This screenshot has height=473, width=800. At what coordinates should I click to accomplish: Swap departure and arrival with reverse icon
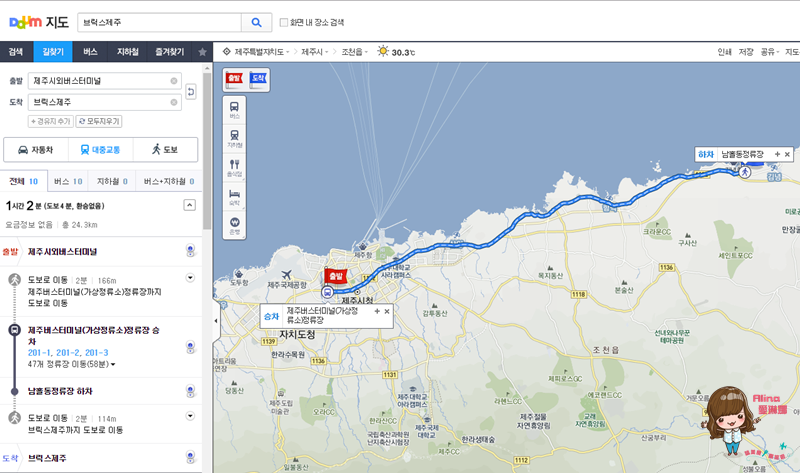(191, 92)
